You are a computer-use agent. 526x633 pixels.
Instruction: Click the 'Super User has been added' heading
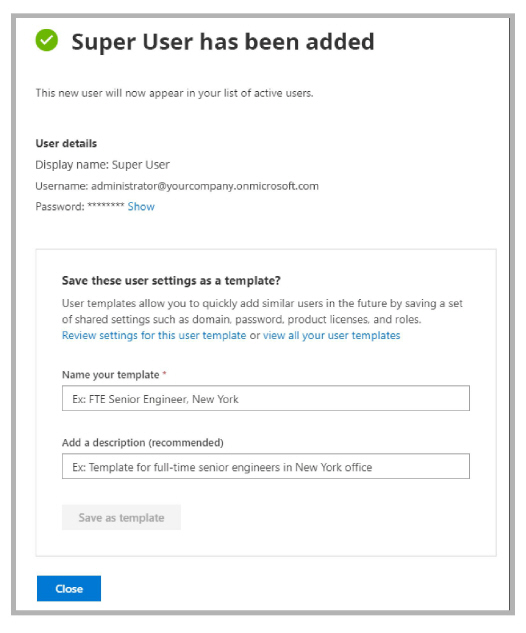[223, 42]
